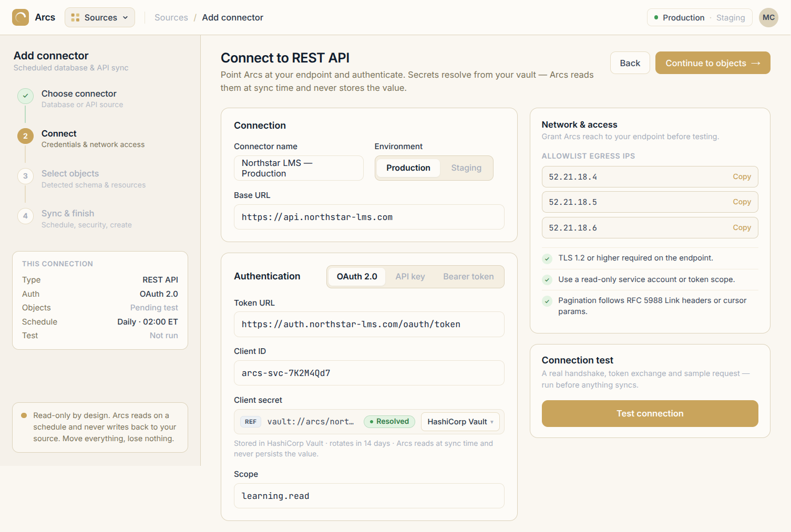Click the 'Pending test' objects value
Viewport: 791px width, 532px height.
click(x=154, y=308)
